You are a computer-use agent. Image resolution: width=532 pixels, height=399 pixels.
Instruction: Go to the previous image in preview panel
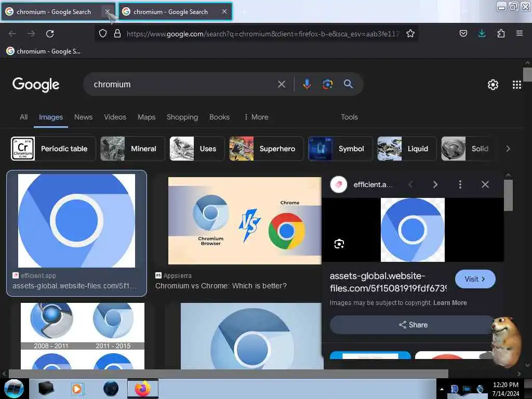pos(410,184)
